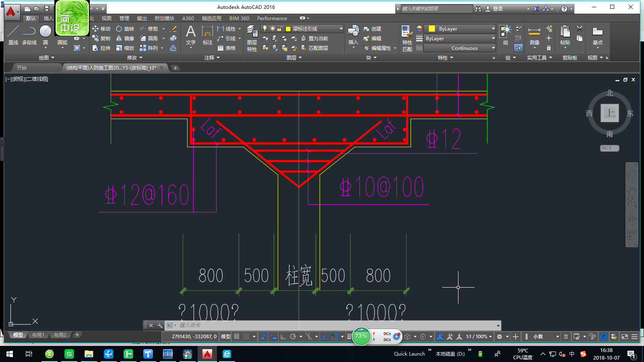The height and width of the screenshot is (362, 644).
Task: Click the yellow layer color square
Action: pyautogui.click(x=288, y=29)
